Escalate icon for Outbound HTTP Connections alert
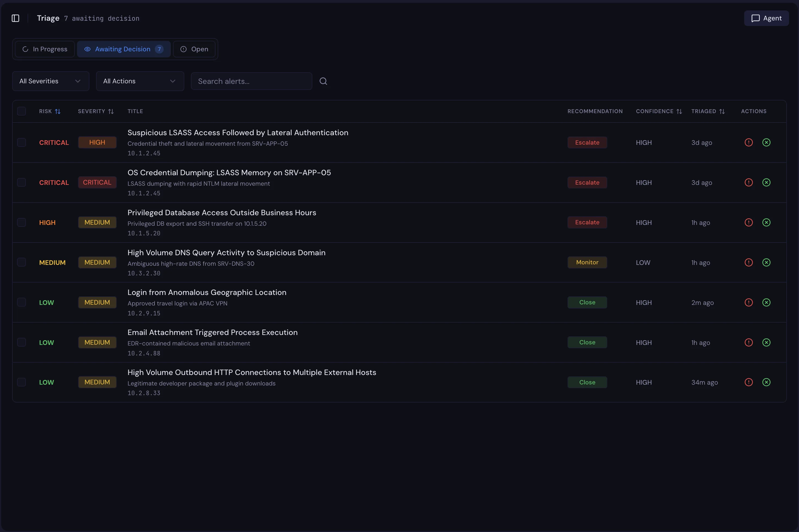This screenshot has height=532, width=799. tap(749, 382)
